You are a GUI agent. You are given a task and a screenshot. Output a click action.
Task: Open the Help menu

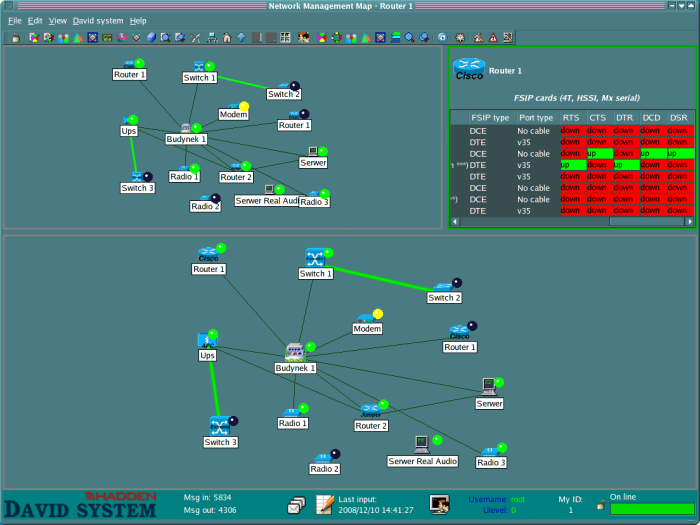[x=138, y=21]
